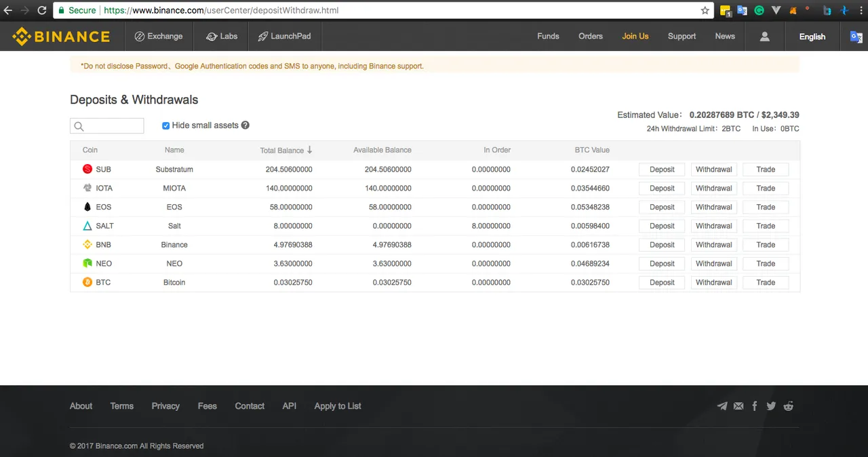The image size is (868, 457).
Task: Click the help icon beside Hide small assets
Action: tap(245, 125)
